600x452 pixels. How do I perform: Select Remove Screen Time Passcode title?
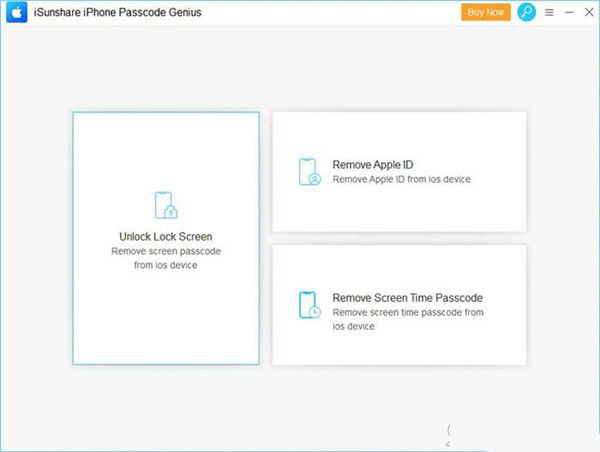(x=408, y=298)
